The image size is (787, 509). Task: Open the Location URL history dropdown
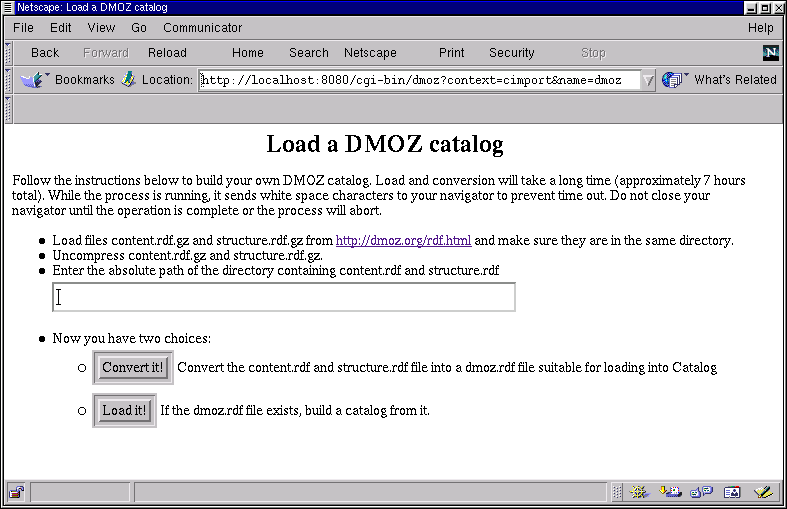[x=648, y=80]
